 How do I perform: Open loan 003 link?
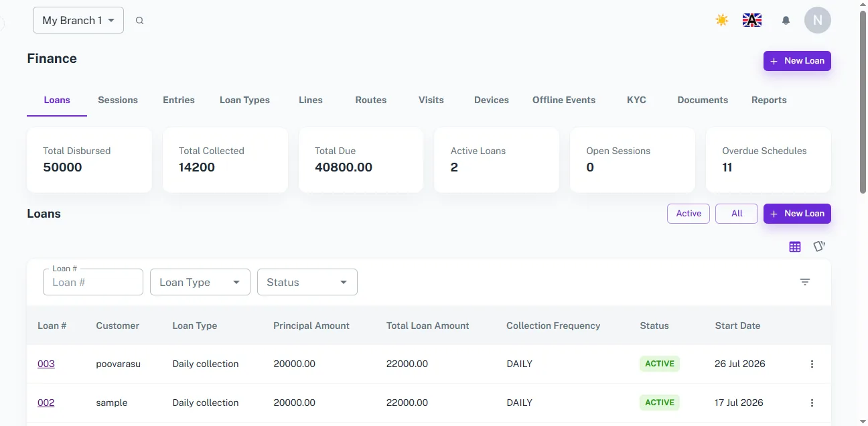tap(46, 364)
